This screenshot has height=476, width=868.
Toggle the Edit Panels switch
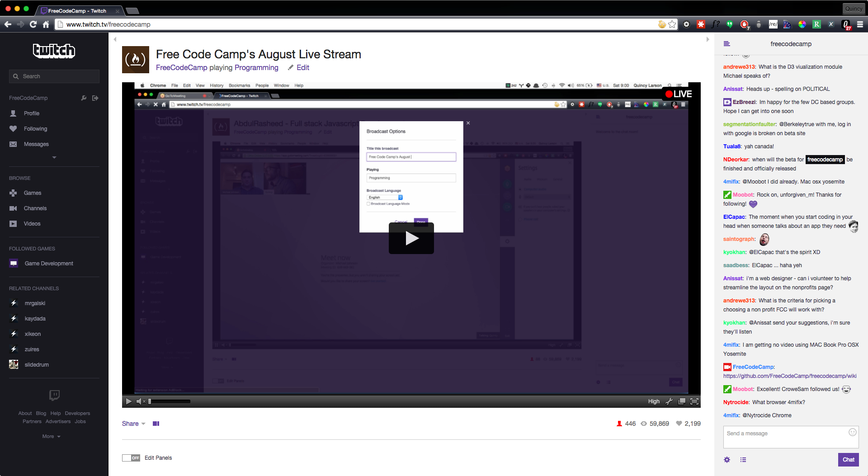click(x=131, y=458)
